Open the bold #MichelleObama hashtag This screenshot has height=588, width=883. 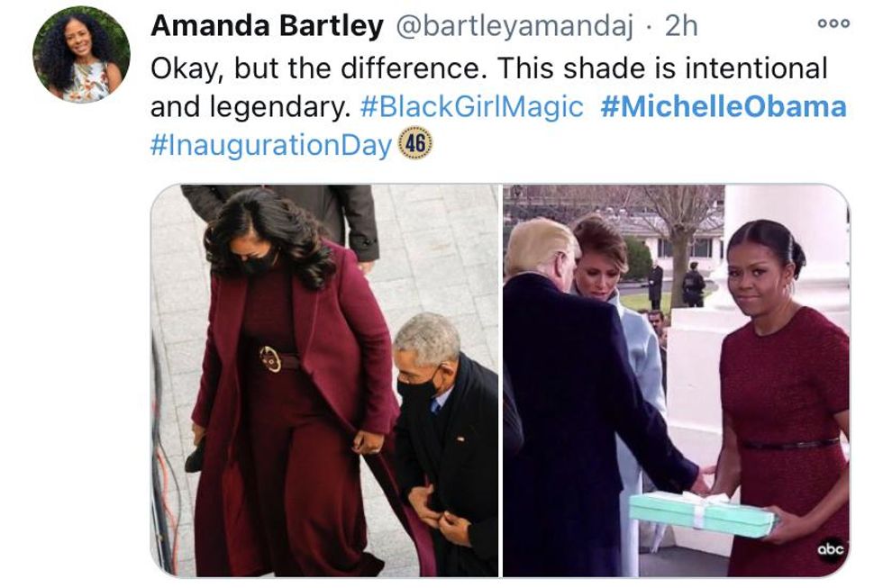pos(724,106)
